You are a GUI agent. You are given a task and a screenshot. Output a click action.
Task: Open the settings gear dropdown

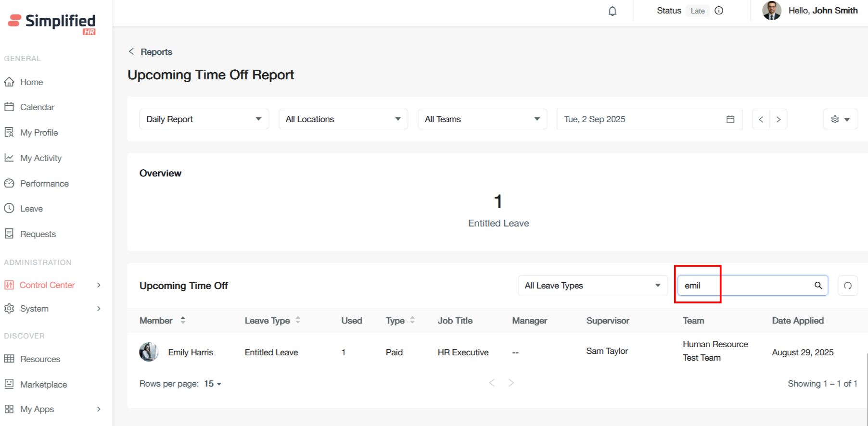click(840, 119)
